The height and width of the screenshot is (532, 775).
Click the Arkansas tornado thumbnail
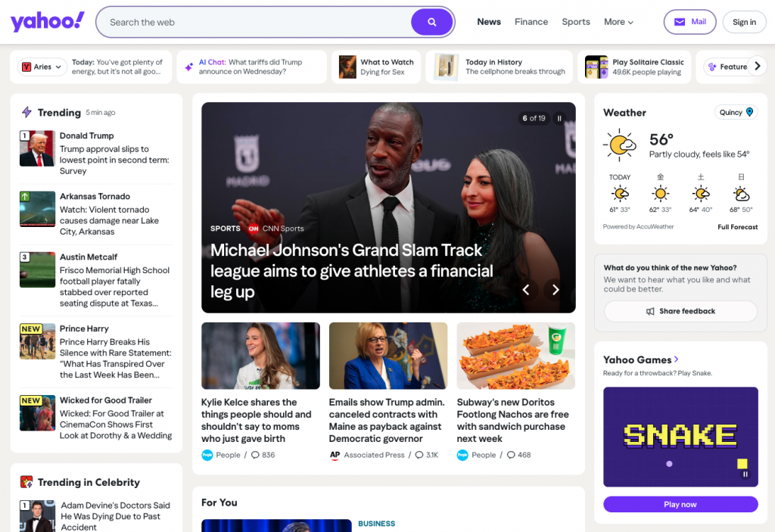(x=38, y=209)
